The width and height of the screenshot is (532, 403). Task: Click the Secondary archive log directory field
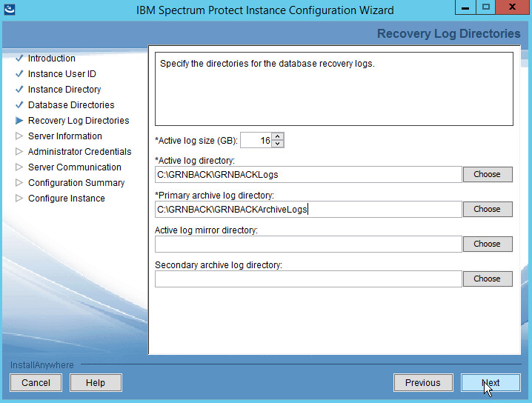click(307, 279)
